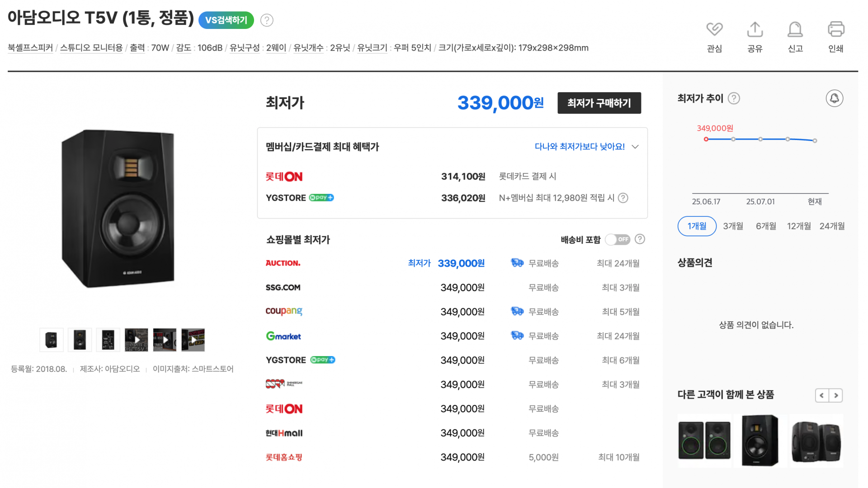This screenshot has width=868, height=488.
Task: Open SSG.COM logo in mall list
Action: pyautogui.click(x=283, y=287)
